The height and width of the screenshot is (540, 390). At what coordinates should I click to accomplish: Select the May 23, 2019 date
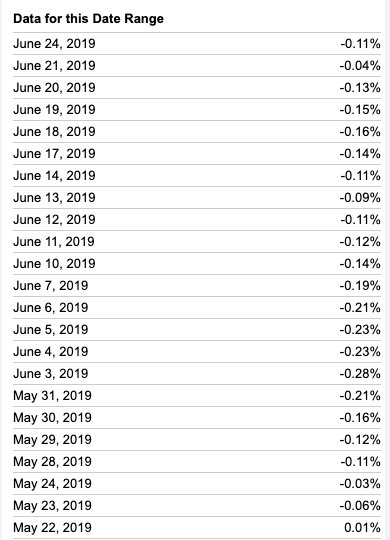[52, 506]
